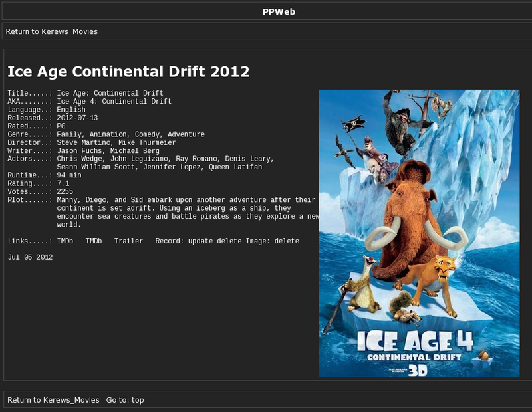This screenshot has width=532, height=412.
Task: Click the date Jul 05 2012
Action: tap(30, 257)
